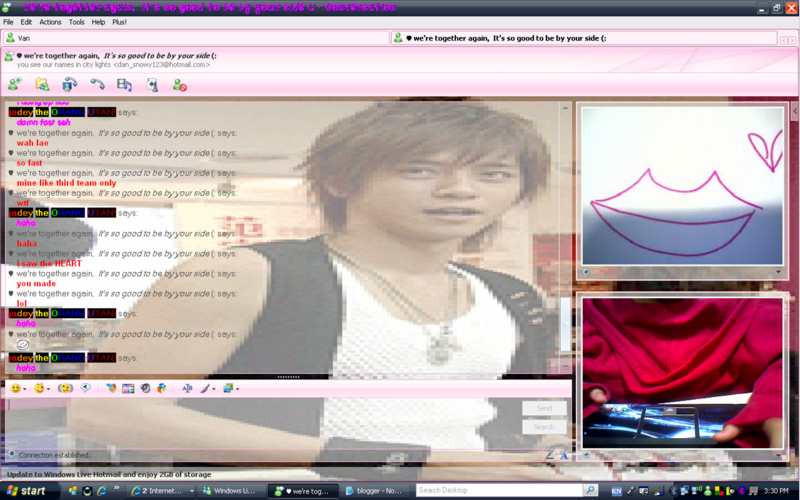Click the Windows Start button
The height and width of the screenshot is (500, 800).
pyautogui.click(x=27, y=491)
